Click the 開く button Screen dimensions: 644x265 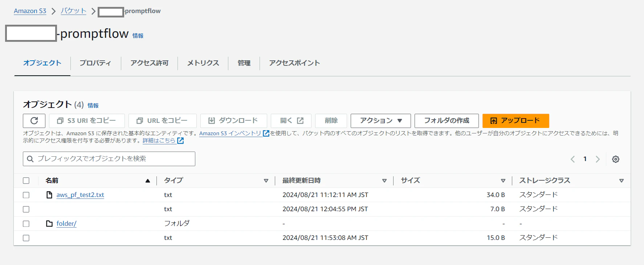291,121
